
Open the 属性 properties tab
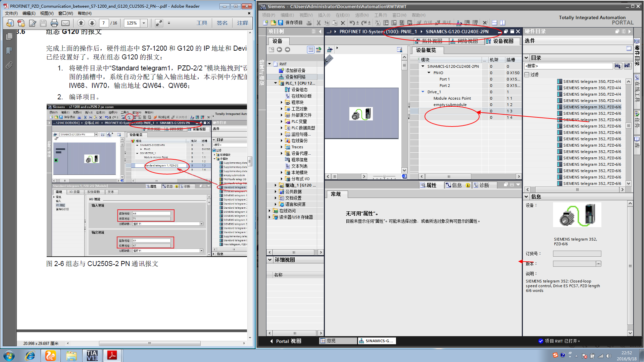(431, 185)
